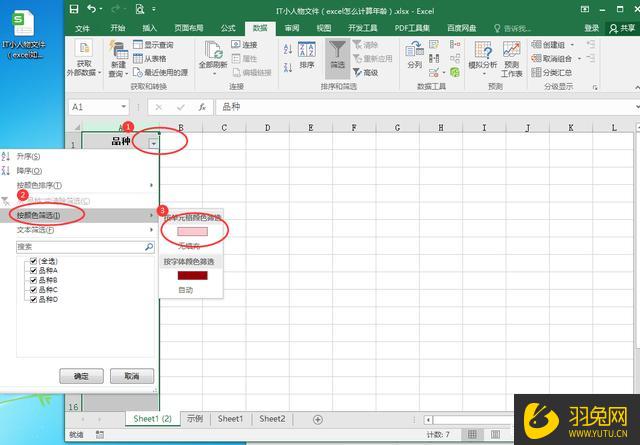Click the 共享 (Share) button
640x445 pixels.
(x=622, y=28)
